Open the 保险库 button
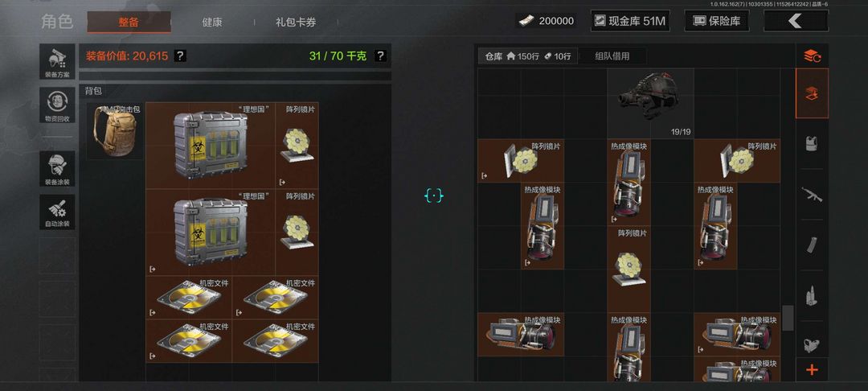The height and width of the screenshot is (391, 868). pos(716,21)
